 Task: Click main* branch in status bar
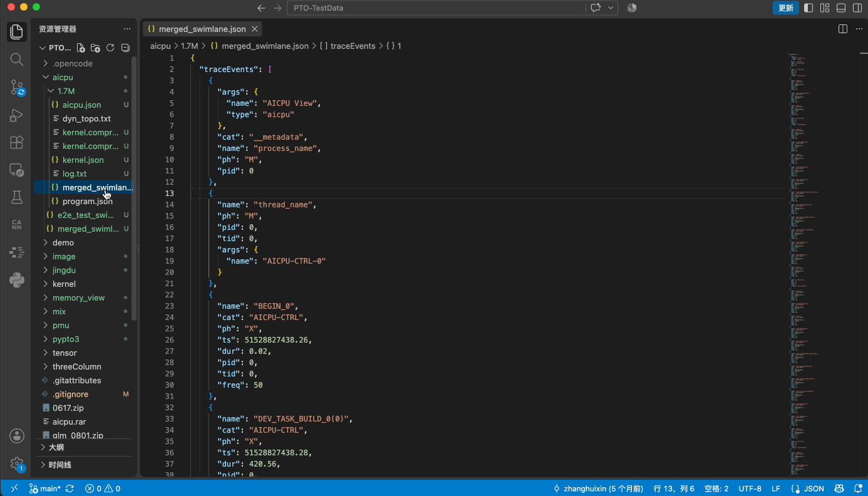click(45, 488)
